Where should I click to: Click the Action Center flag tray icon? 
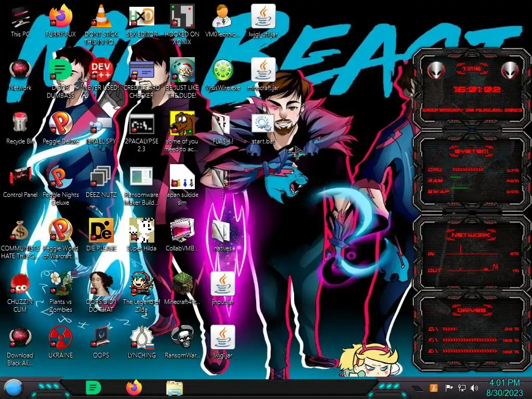(x=449, y=388)
